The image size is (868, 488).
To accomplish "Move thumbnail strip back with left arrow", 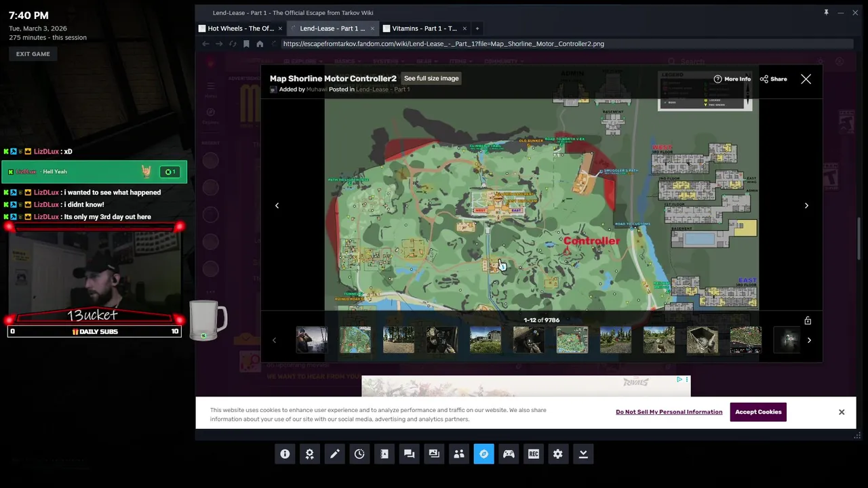I will (274, 340).
